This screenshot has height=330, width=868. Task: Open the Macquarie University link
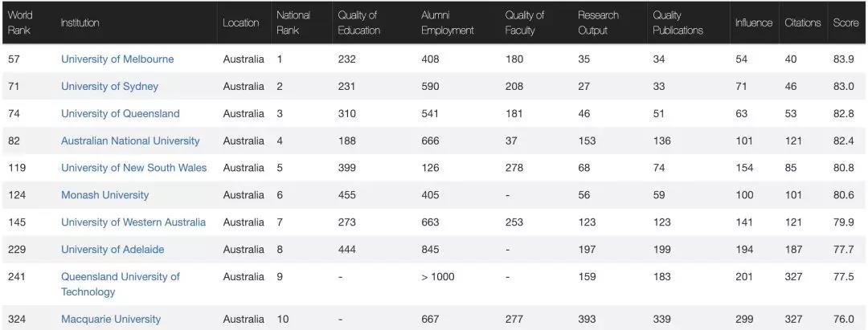(x=111, y=319)
